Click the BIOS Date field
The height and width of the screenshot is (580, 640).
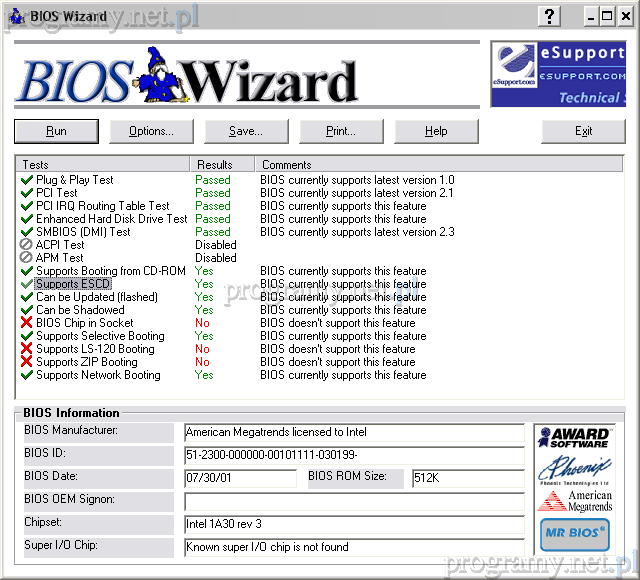click(x=240, y=478)
